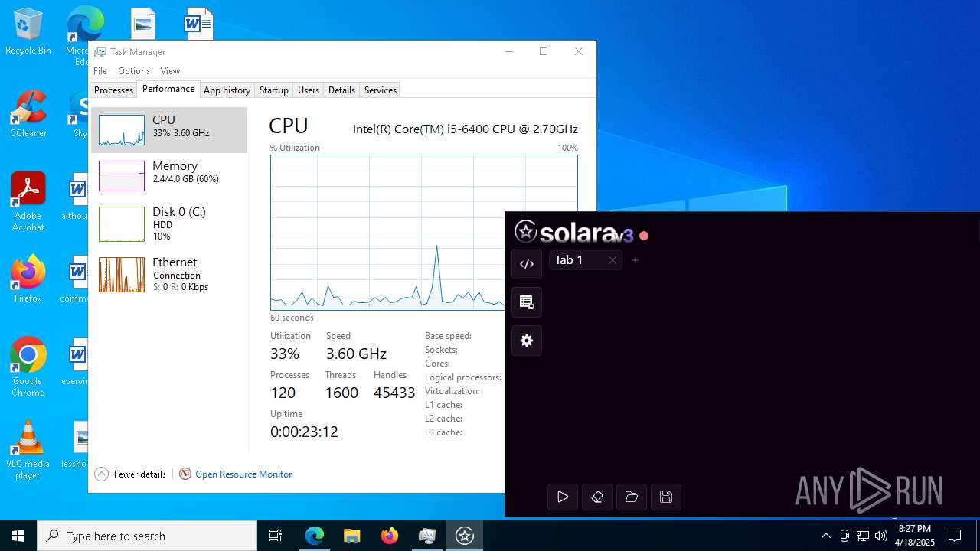
Task: Open the View menu in Task Manager
Action: click(170, 70)
